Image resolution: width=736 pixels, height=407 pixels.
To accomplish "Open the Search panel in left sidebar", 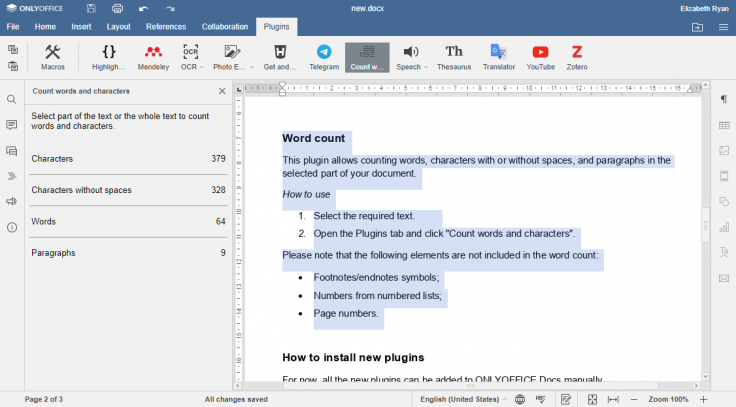I will pos(12,100).
